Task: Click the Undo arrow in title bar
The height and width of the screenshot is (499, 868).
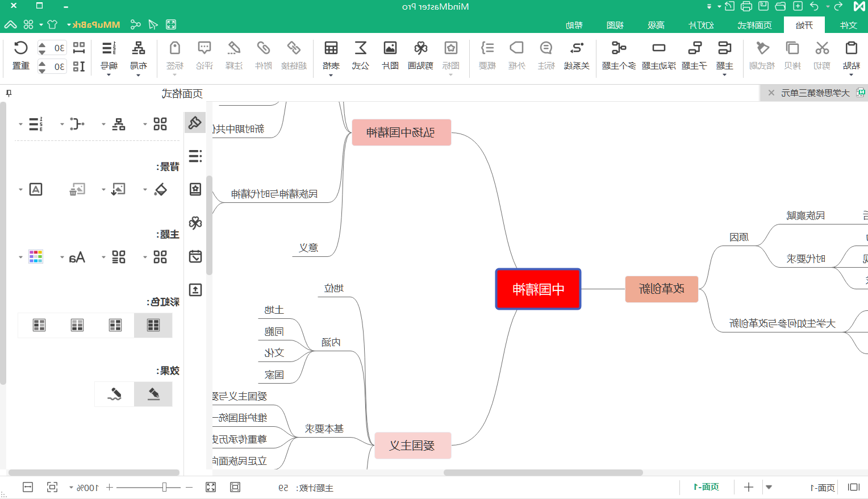Action: (x=815, y=6)
